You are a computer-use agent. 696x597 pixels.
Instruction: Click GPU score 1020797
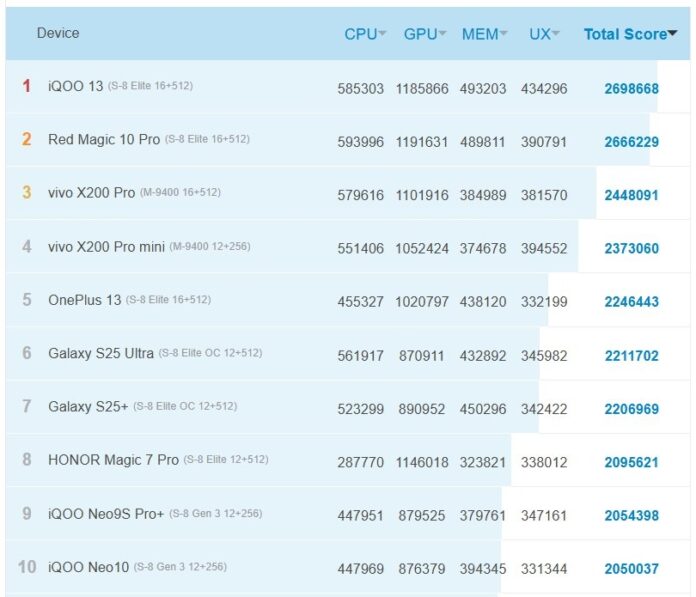click(x=422, y=302)
